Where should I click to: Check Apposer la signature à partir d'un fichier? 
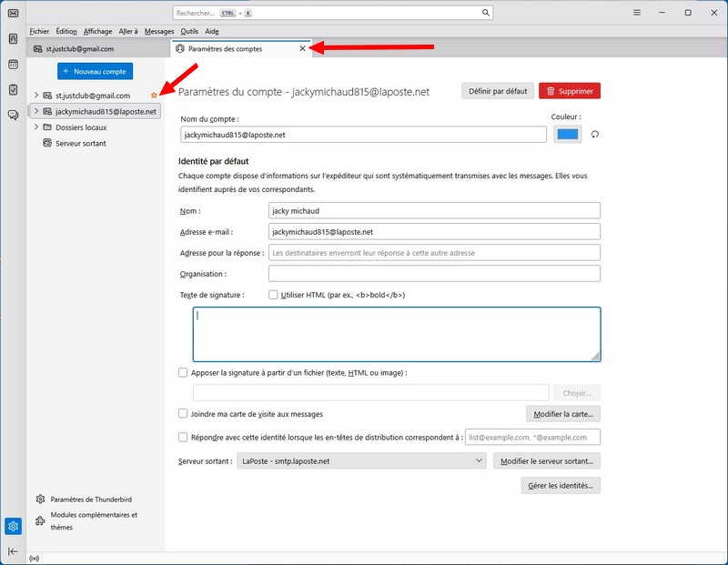tap(184, 372)
